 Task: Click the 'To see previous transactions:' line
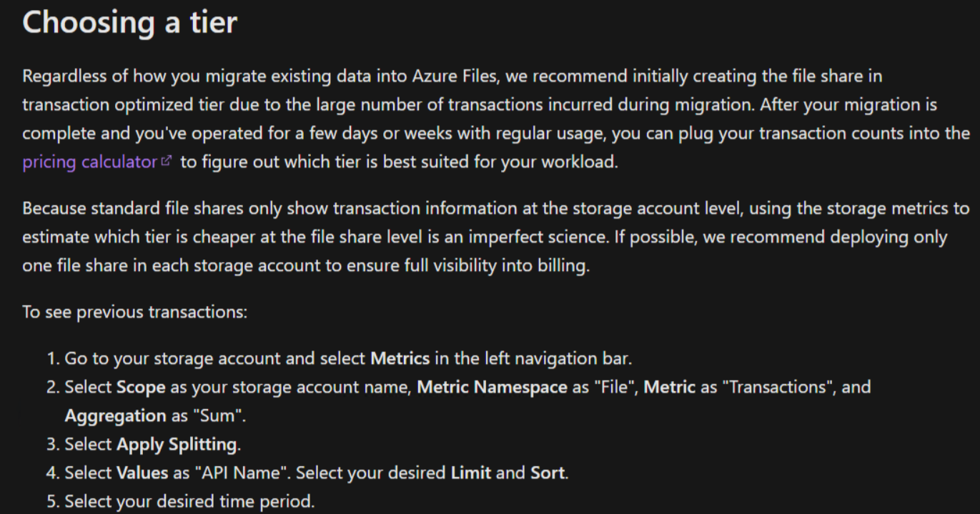[135, 312]
